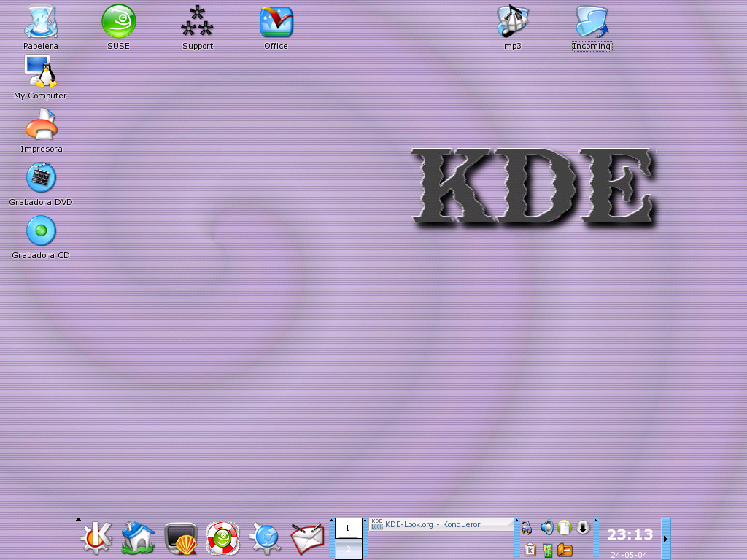Click the applet handle left of the pager
This screenshot has height=560, width=747.
(x=332, y=538)
